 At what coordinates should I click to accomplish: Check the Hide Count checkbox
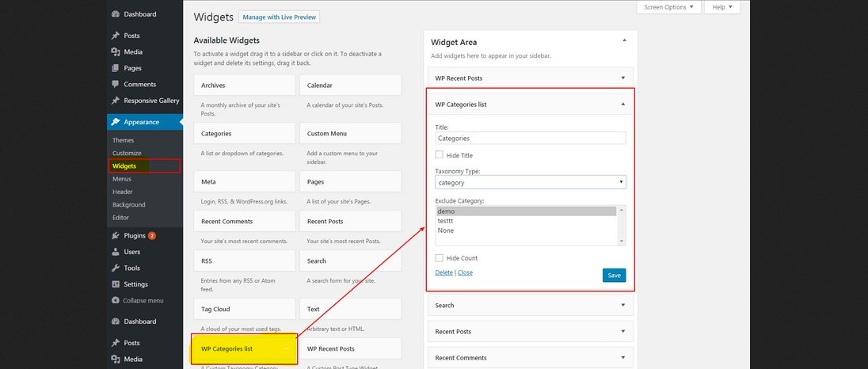coord(440,258)
